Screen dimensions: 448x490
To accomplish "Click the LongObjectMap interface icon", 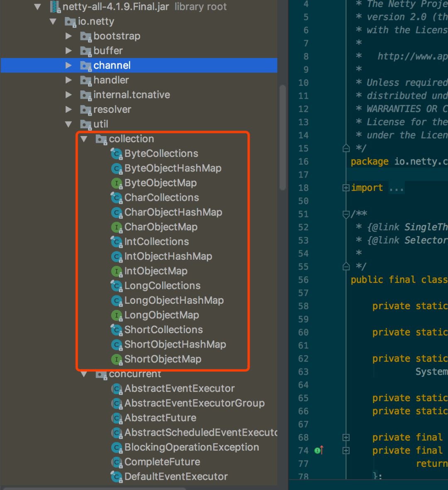I will [x=117, y=315].
